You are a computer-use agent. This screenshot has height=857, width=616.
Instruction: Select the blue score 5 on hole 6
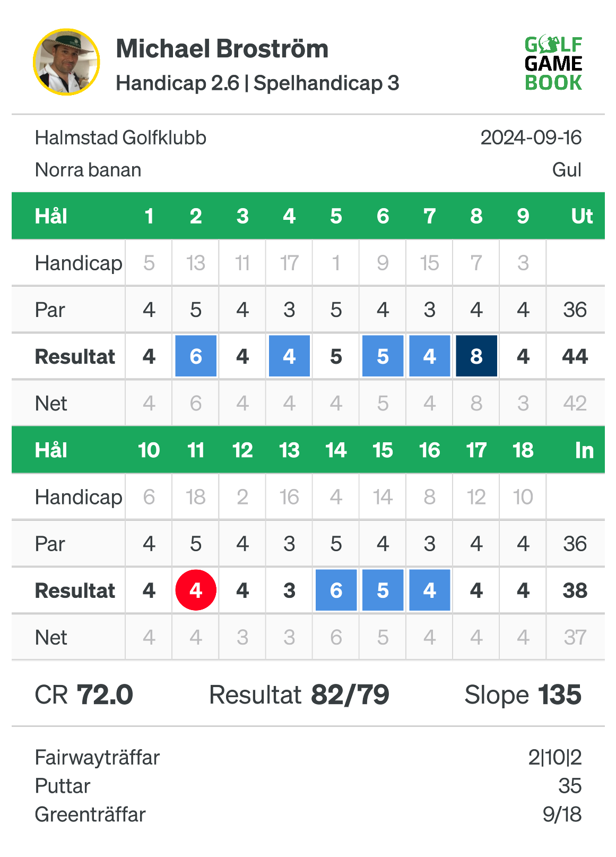383,356
